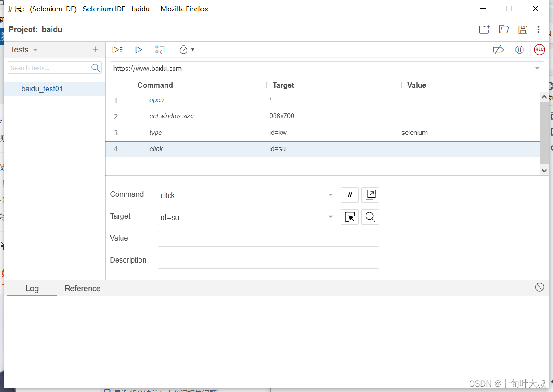Screen dimensions: 553x392
Task: Click the selenium value cell
Action: (x=414, y=133)
